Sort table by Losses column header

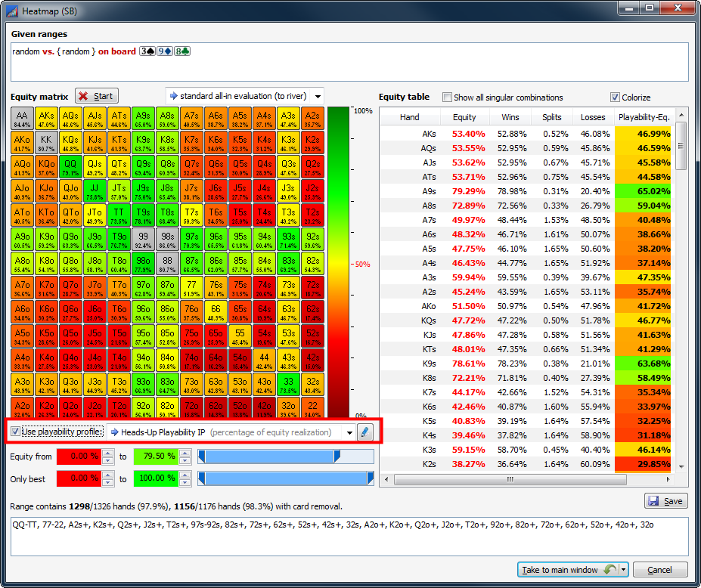pos(593,117)
